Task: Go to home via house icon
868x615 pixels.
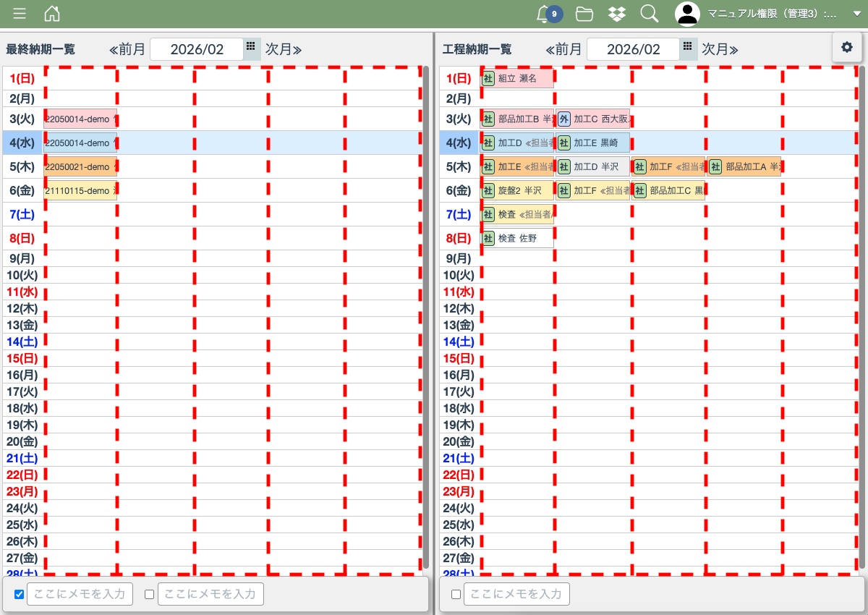Action: coord(52,14)
